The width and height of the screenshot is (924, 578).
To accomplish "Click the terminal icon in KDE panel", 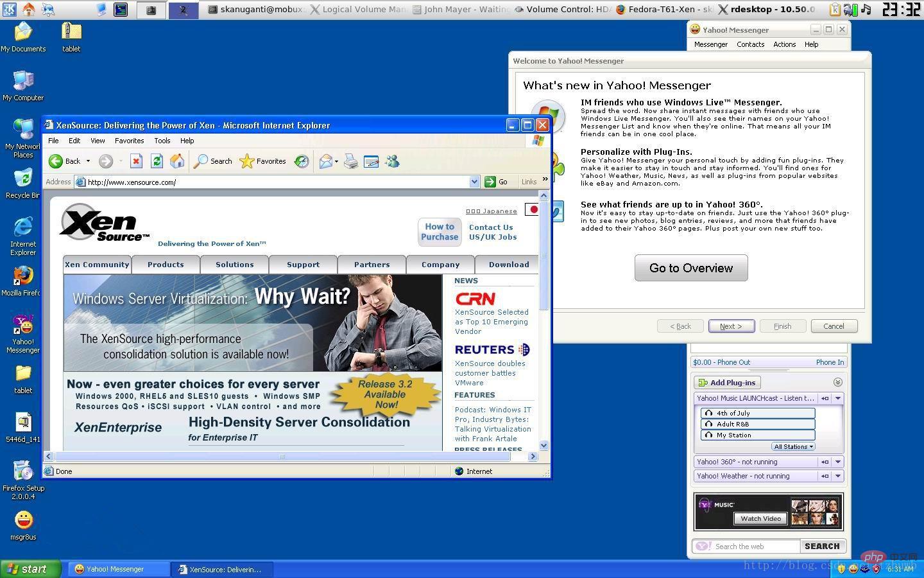I will pos(120,9).
